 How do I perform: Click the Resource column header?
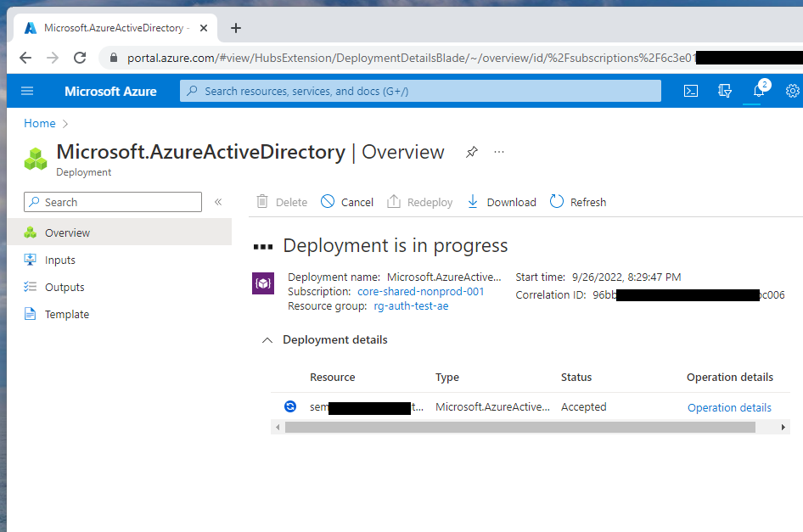[x=333, y=378]
